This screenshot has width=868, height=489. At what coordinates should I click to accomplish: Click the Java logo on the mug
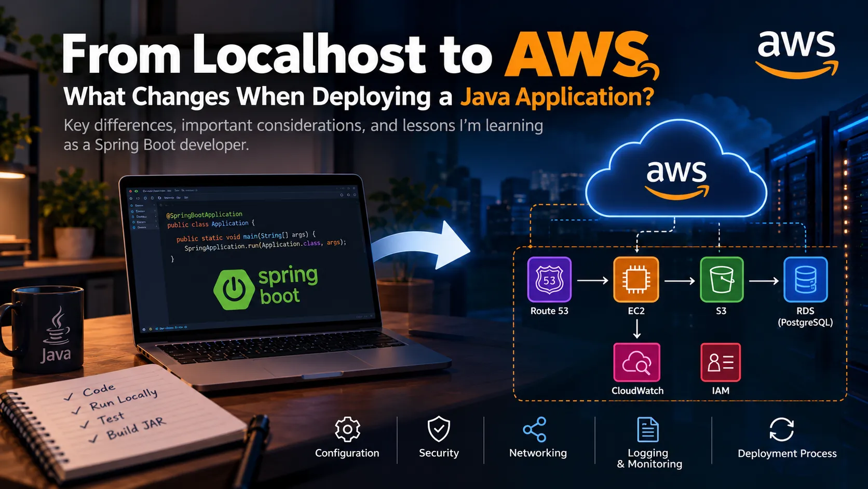[x=57, y=334]
